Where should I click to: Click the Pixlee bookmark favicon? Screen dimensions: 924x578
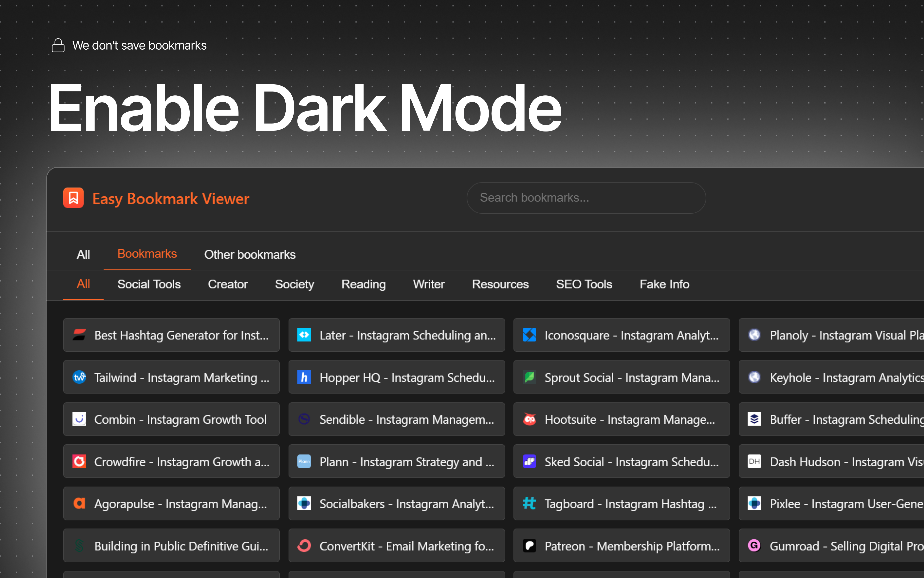pos(754,503)
